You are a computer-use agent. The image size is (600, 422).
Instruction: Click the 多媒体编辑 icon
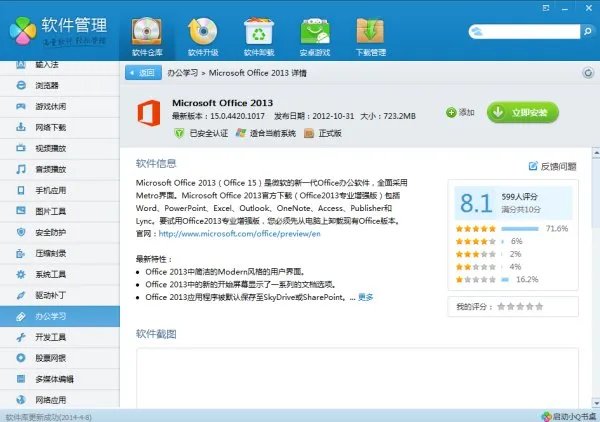coord(21,379)
